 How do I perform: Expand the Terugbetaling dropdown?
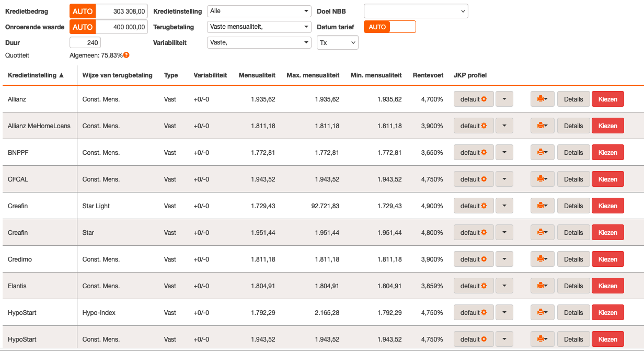(x=259, y=27)
